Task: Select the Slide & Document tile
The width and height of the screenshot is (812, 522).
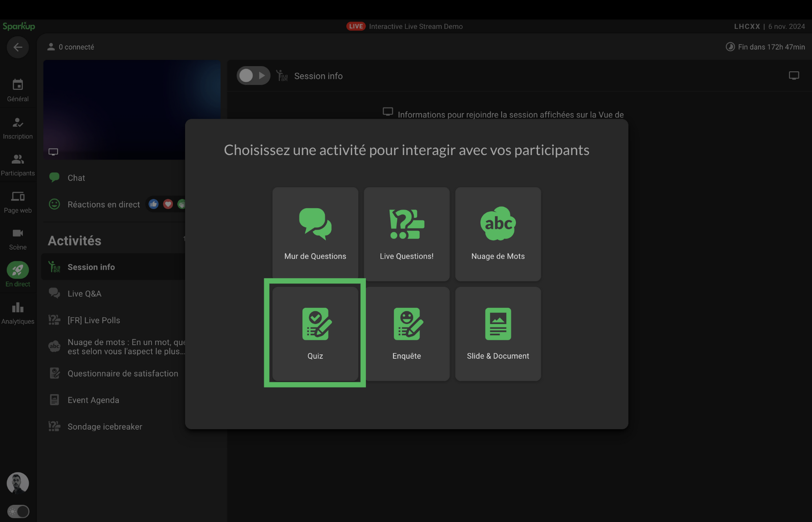Action: (498, 333)
